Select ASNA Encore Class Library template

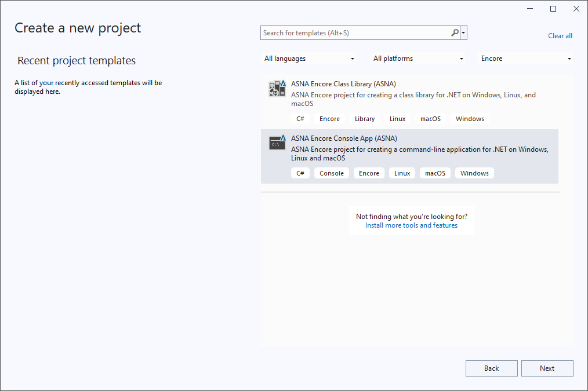409,101
